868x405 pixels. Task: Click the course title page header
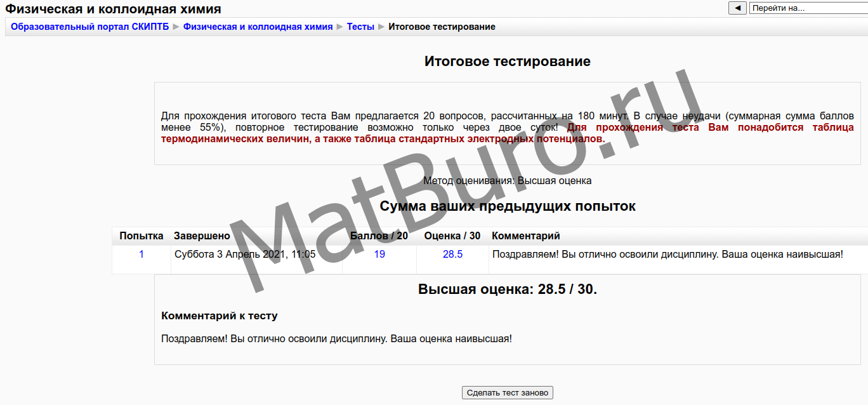point(114,9)
